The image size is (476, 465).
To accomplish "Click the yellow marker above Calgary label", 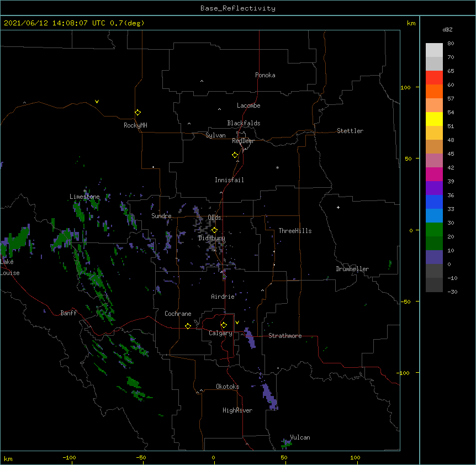I will (224, 325).
